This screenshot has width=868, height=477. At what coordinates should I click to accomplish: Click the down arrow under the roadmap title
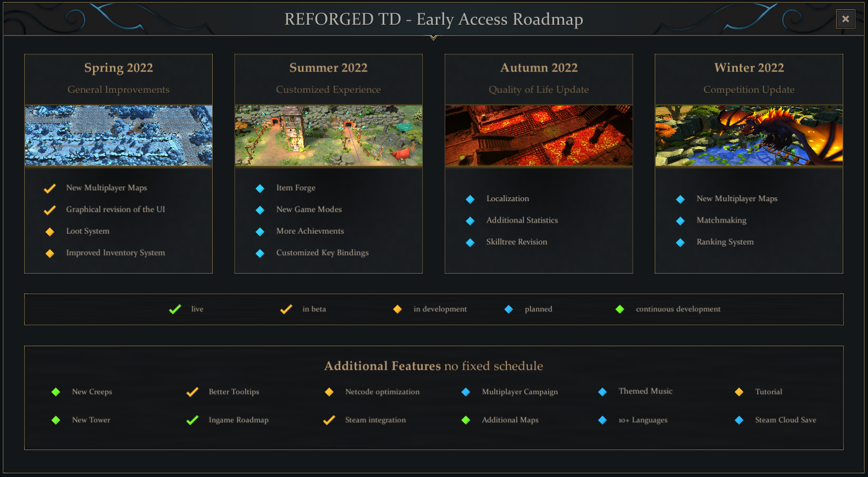tap(434, 38)
